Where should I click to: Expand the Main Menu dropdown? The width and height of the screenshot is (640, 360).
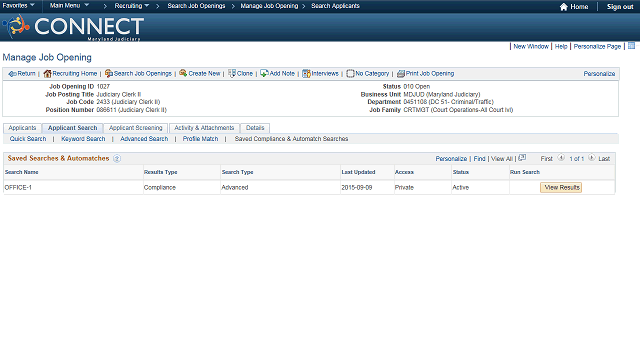[x=69, y=6]
